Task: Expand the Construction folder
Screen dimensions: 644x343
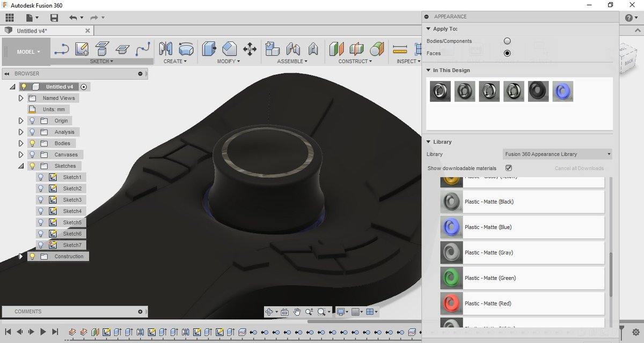Action: point(21,256)
